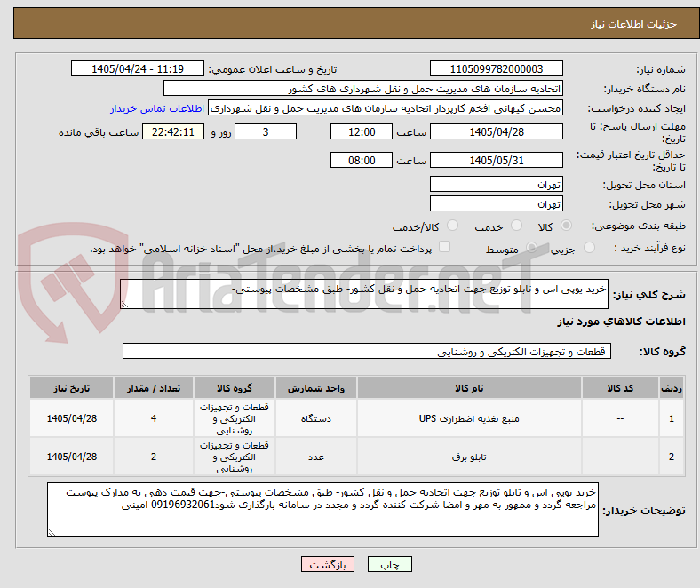This screenshot has height=588, width=700.
Task: Click the buyer notes text area
Action: click(x=322, y=510)
